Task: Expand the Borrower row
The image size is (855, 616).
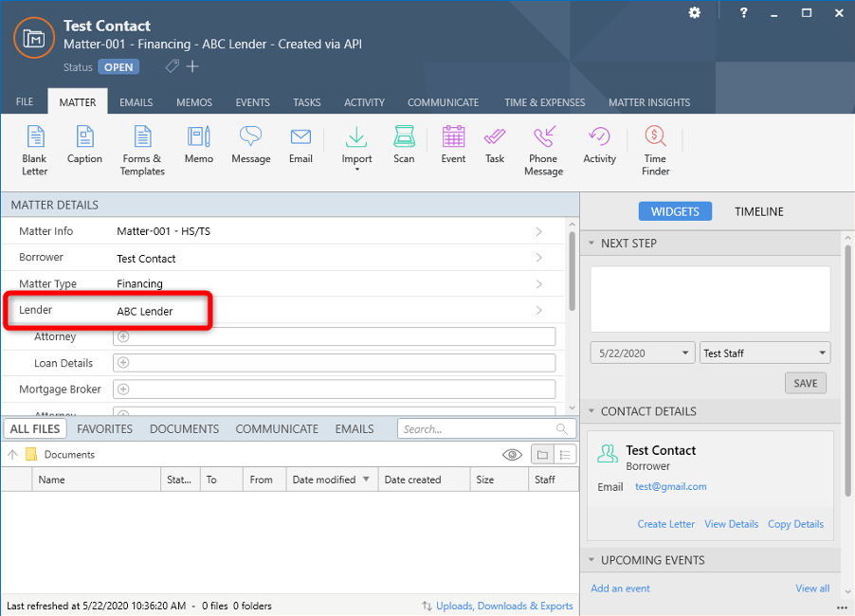Action: tap(538, 258)
